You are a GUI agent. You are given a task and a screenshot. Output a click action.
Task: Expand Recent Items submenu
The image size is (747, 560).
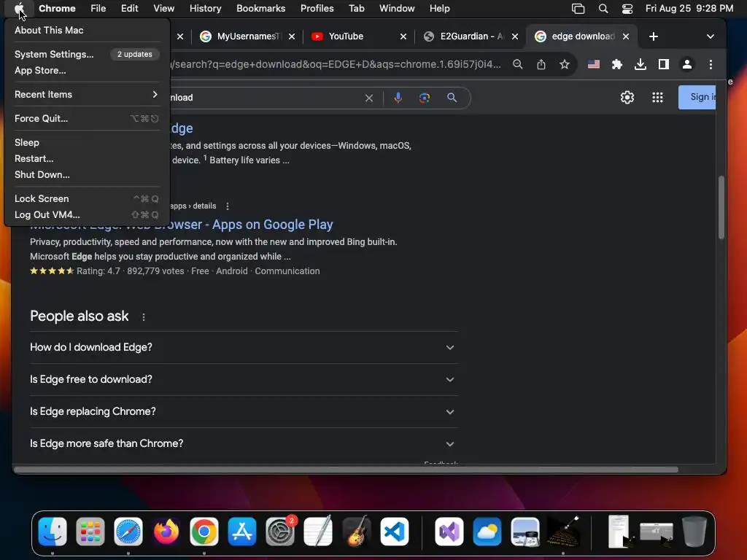click(87, 94)
